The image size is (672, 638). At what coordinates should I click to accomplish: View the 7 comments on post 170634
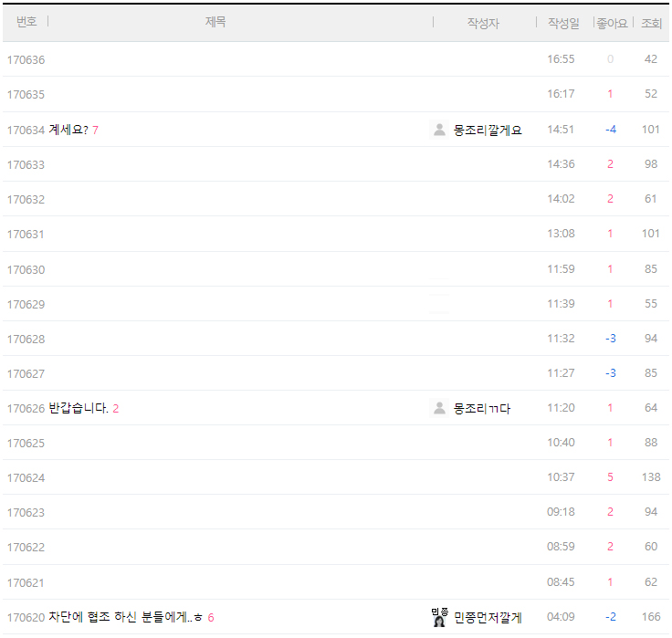pos(95,130)
